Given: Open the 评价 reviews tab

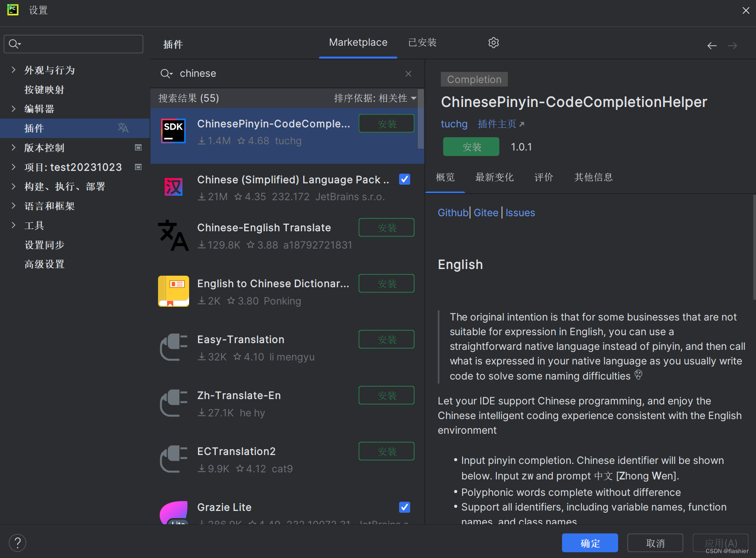Looking at the screenshot, I should (544, 178).
